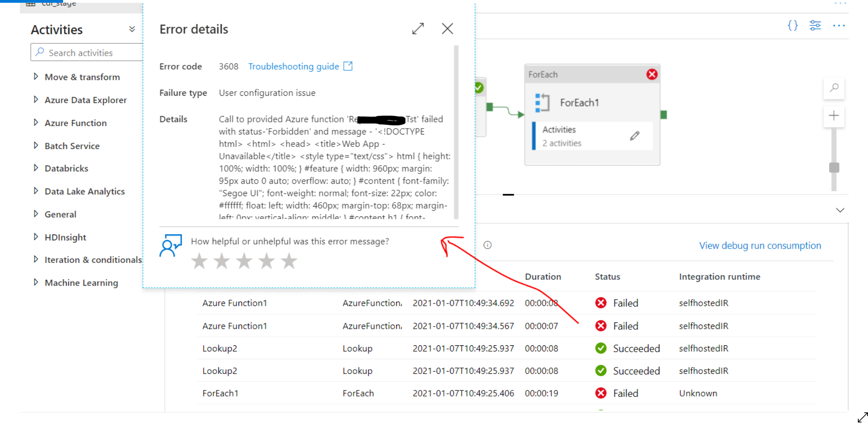Sort by the Duration column header
868x425 pixels.
point(543,277)
